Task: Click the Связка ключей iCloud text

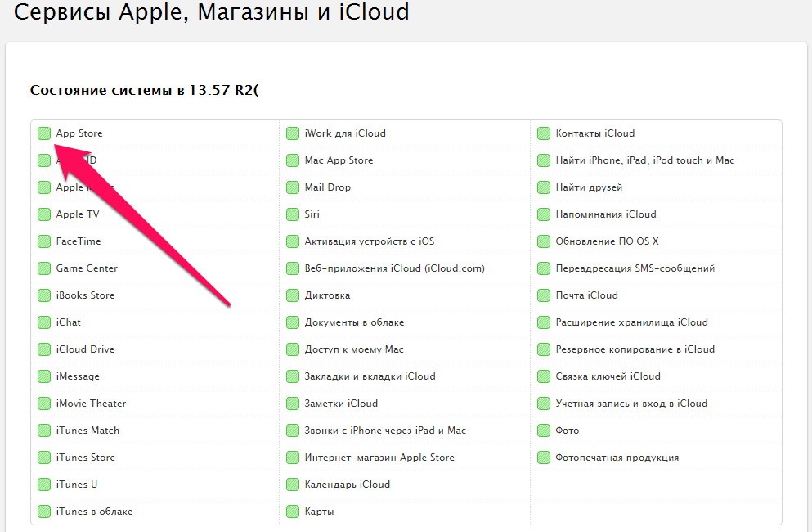Action: coord(608,376)
